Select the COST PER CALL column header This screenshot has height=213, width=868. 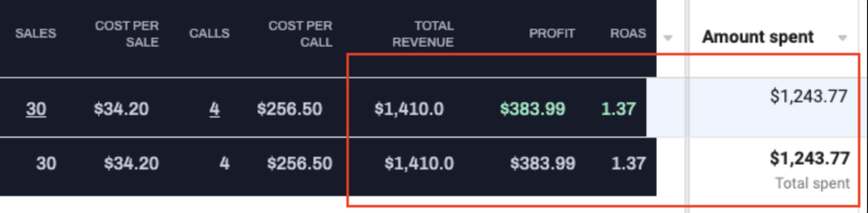click(x=300, y=34)
